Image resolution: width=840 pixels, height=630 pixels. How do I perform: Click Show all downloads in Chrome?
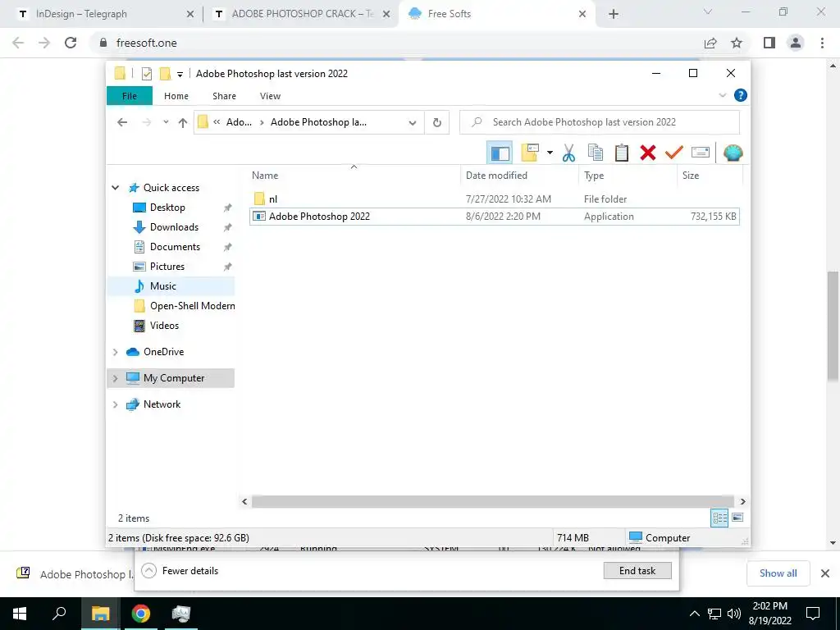point(778,573)
